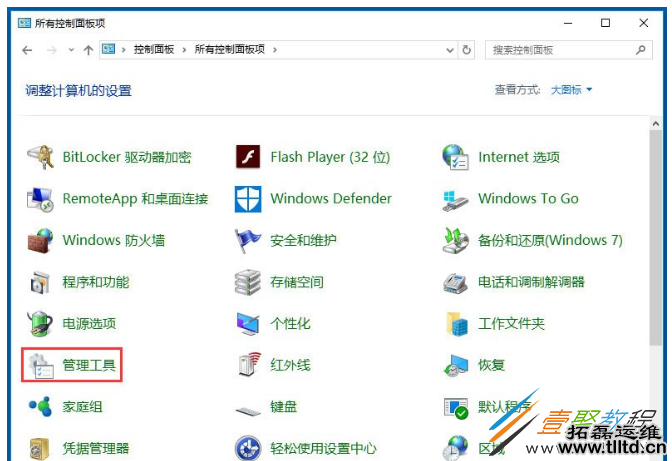Image resolution: width=672 pixels, height=461 pixels.
Task: Click the scrollbar up arrow
Action: click(x=655, y=123)
